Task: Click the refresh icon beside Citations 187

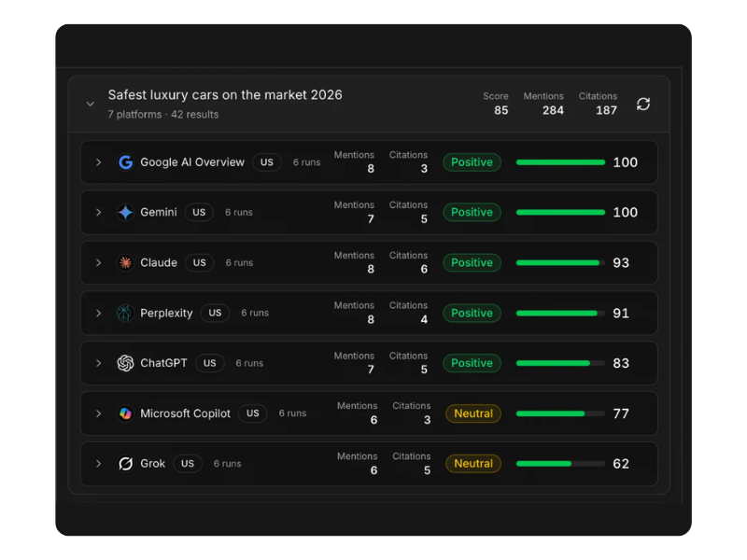Action: tap(643, 104)
